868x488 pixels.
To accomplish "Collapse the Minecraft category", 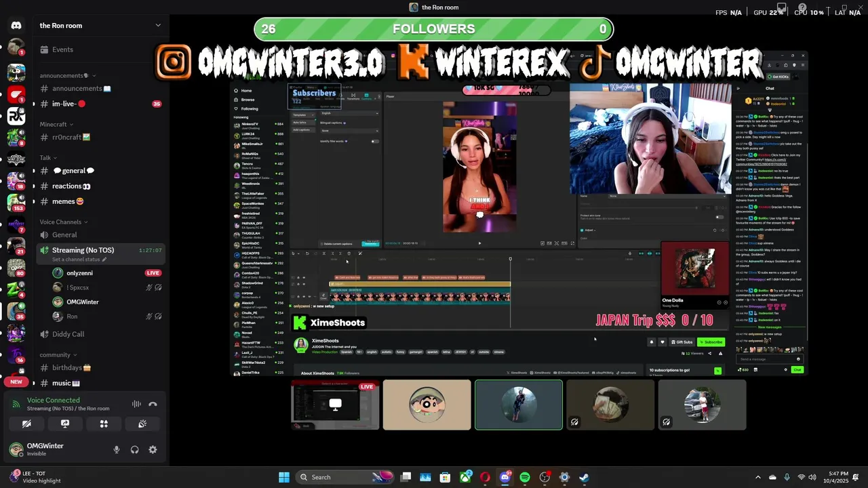I will (x=57, y=124).
